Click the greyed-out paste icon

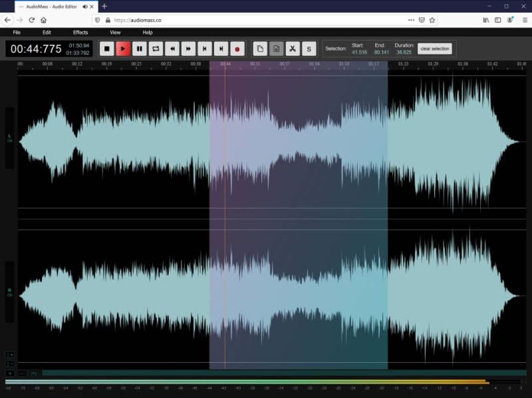pos(276,49)
